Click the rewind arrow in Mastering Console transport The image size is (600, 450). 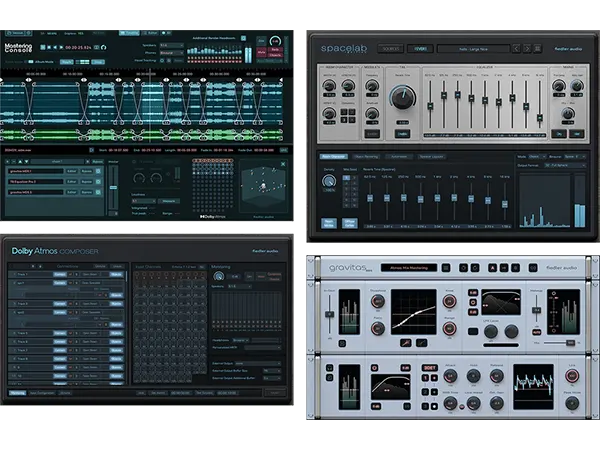tap(55, 47)
